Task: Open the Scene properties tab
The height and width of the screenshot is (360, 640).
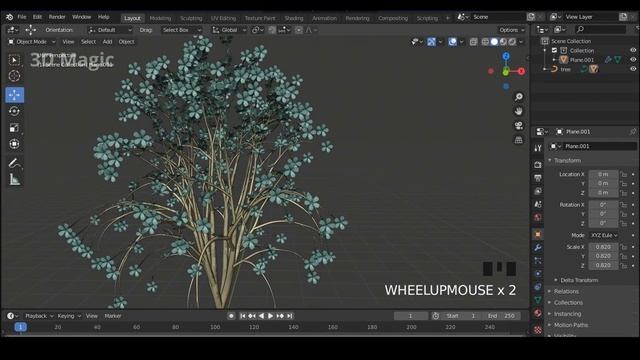Action: [x=538, y=204]
